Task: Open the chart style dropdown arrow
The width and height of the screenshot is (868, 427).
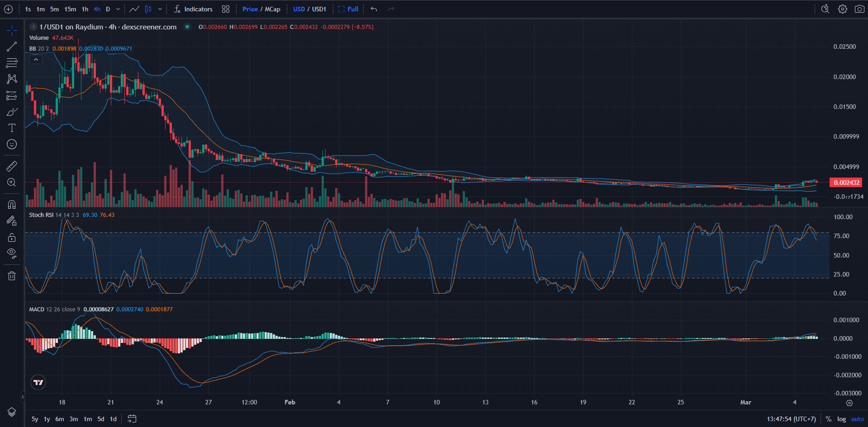Action: pyautogui.click(x=160, y=9)
